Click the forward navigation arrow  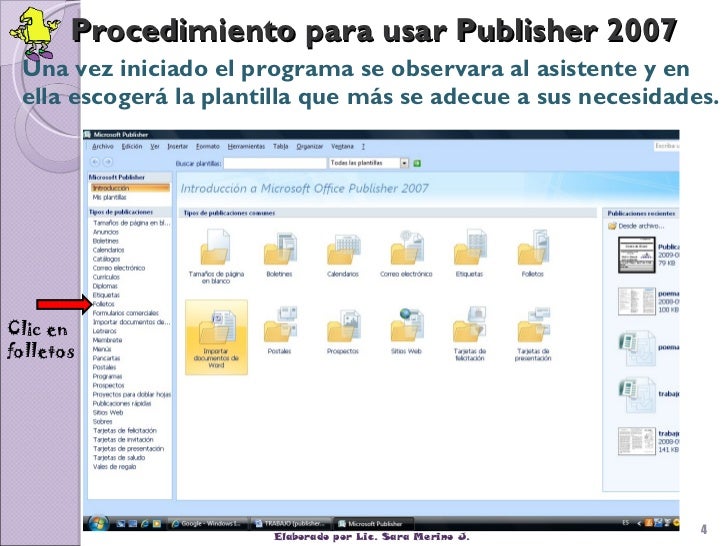pyautogui.click(x=108, y=162)
